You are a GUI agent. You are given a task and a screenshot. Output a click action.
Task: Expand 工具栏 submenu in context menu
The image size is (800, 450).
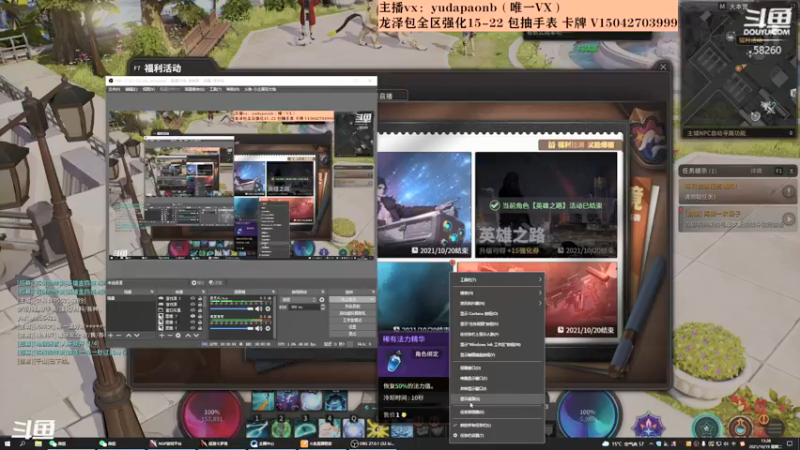click(497, 280)
